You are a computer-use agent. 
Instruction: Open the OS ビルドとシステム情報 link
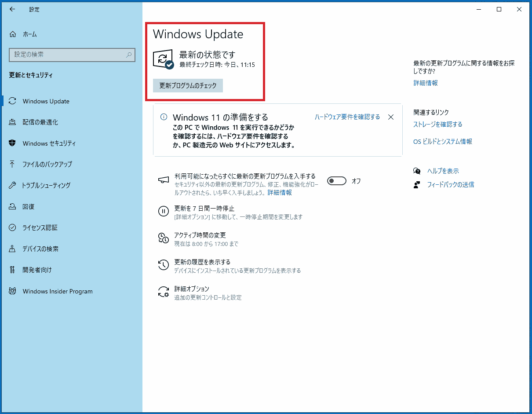(443, 142)
